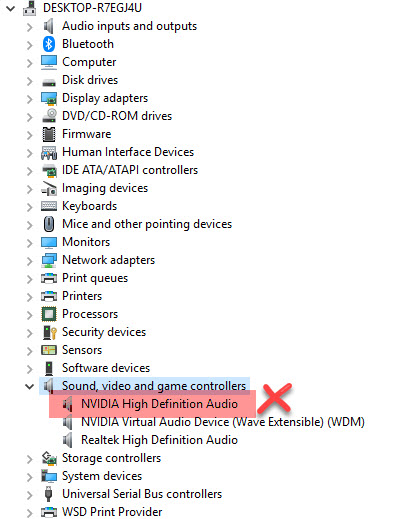The image size is (416, 519).
Task: Expand the Network adapters category
Action: pyautogui.click(x=29, y=261)
